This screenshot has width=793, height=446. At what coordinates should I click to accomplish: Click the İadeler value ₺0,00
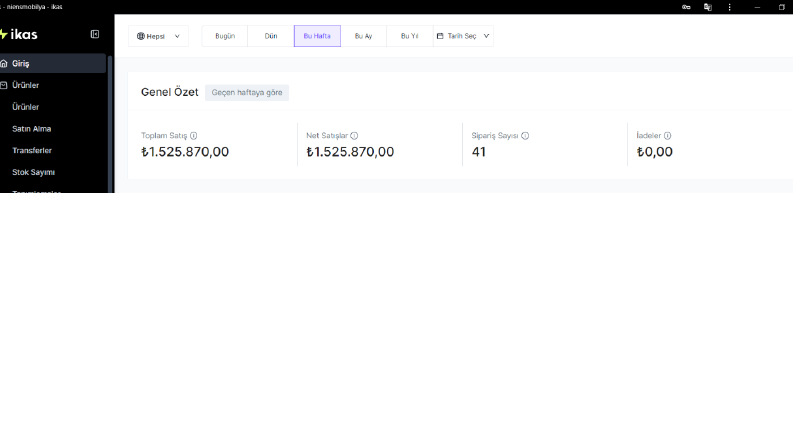coord(654,152)
